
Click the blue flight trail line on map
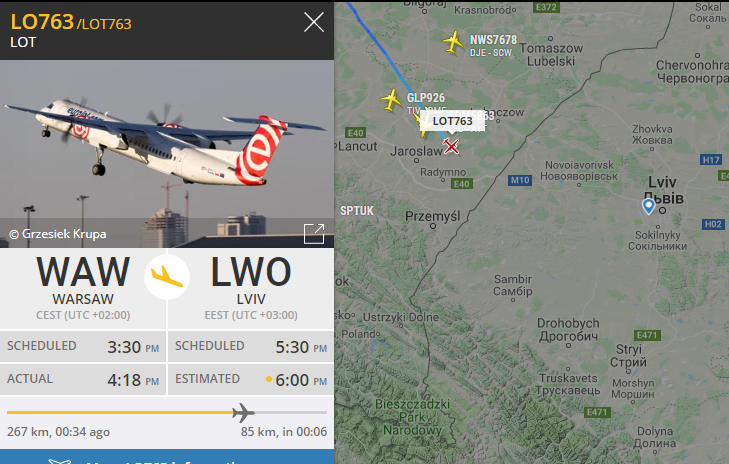(x=382, y=49)
